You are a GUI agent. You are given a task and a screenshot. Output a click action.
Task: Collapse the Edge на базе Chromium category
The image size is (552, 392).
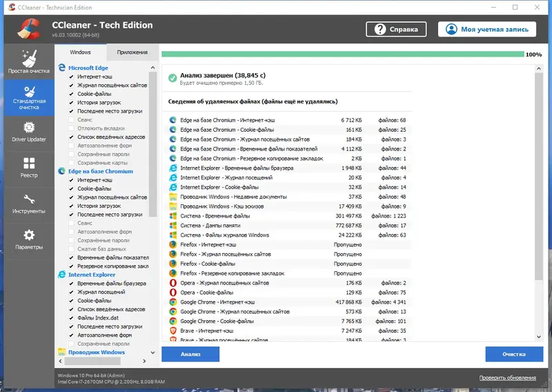101,171
